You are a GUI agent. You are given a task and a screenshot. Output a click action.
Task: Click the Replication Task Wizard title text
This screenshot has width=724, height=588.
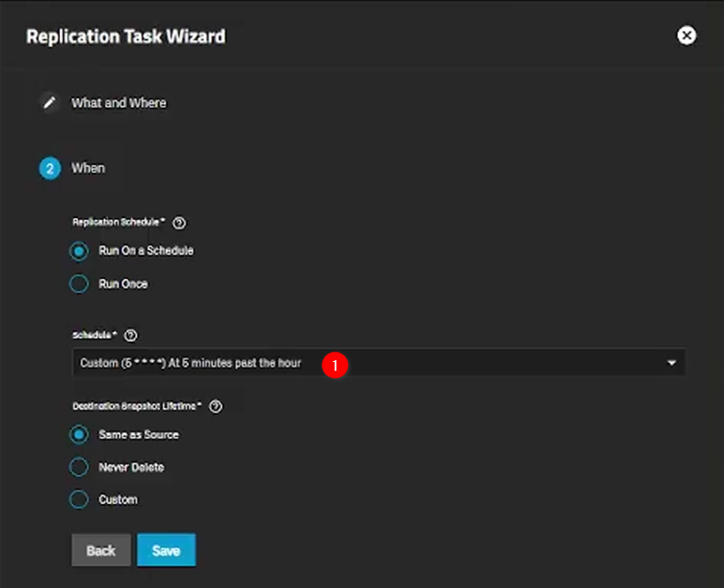(x=125, y=36)
